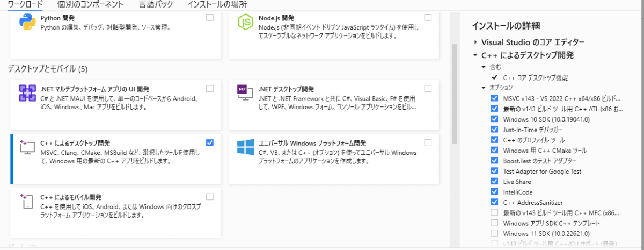Select the ユニバーサル Windows プラットフォーム開発 title
The width and height of the screenshot is (644, 250).
tap(312, 143)
